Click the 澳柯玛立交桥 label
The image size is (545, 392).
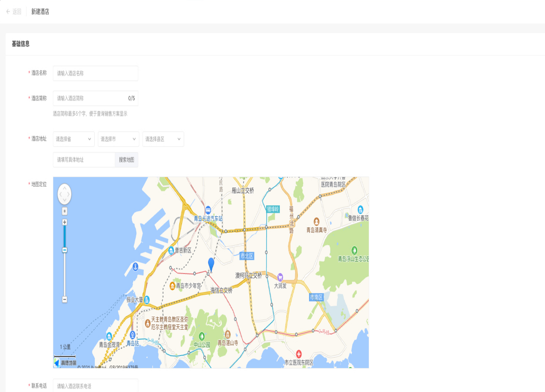pos(248,275)
